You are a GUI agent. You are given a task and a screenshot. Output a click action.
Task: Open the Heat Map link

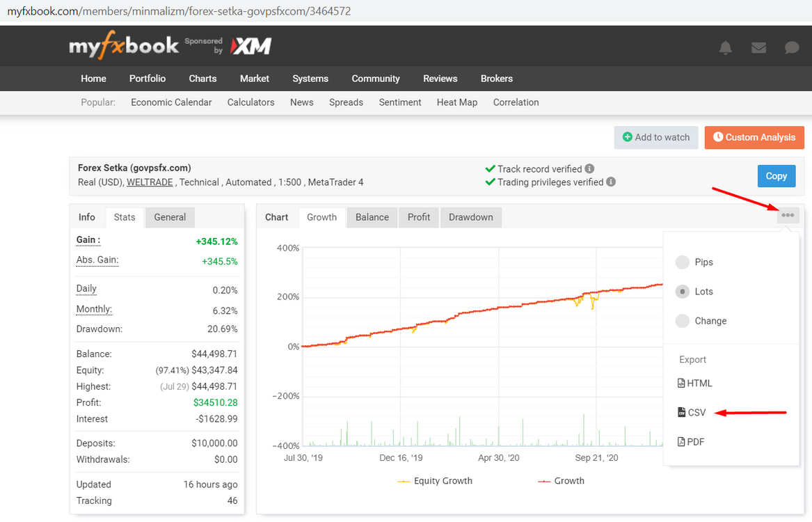(456, 102)
